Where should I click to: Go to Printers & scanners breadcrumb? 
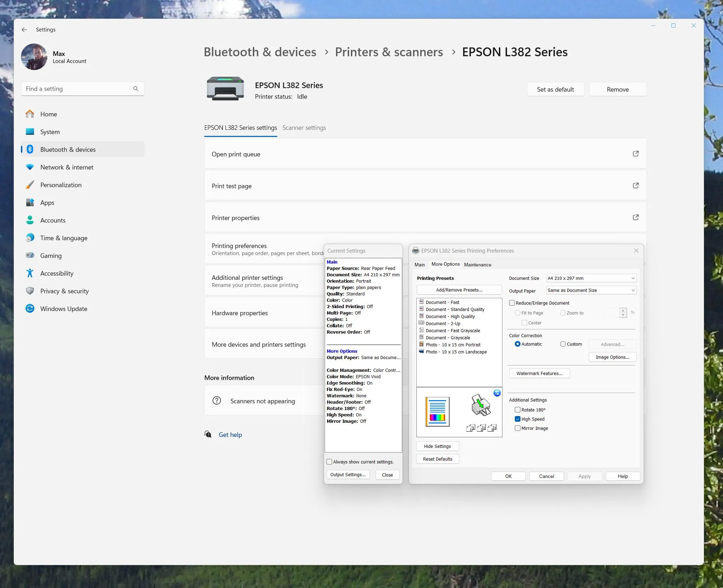point(389,52)
